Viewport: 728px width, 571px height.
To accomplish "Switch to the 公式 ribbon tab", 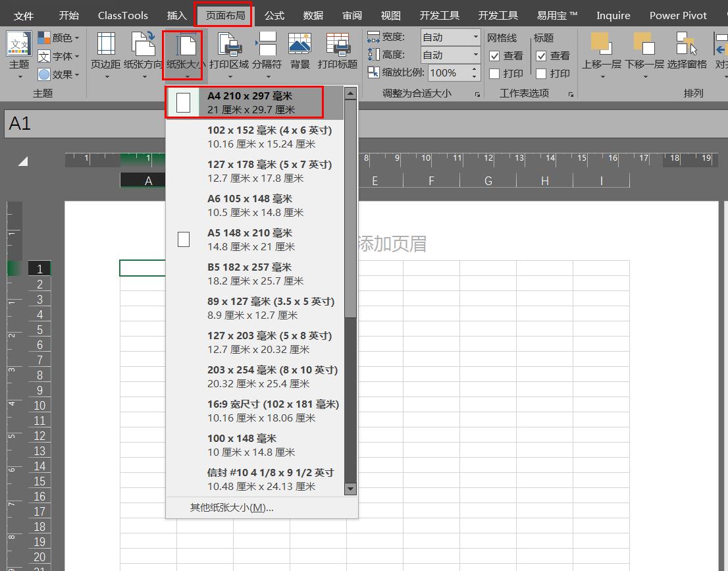I will click(274, 15).
